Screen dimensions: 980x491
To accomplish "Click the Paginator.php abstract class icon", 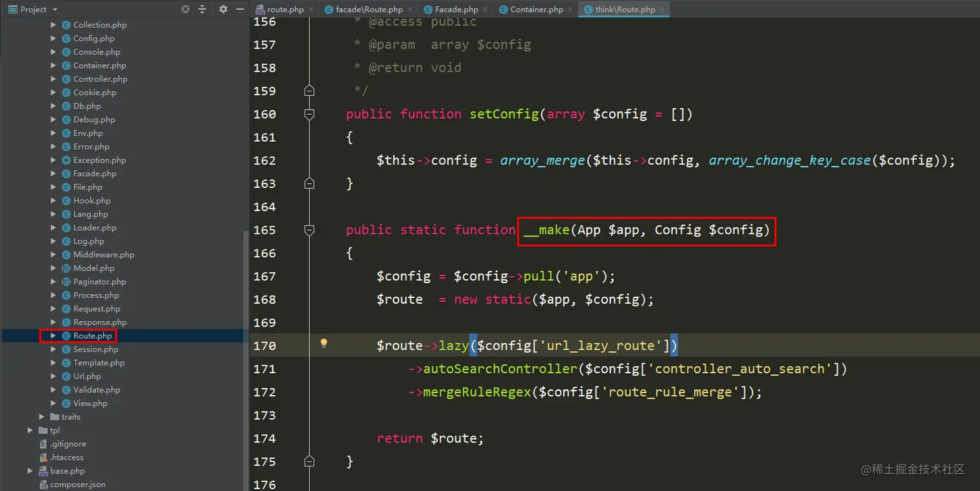I will [66, 282].
